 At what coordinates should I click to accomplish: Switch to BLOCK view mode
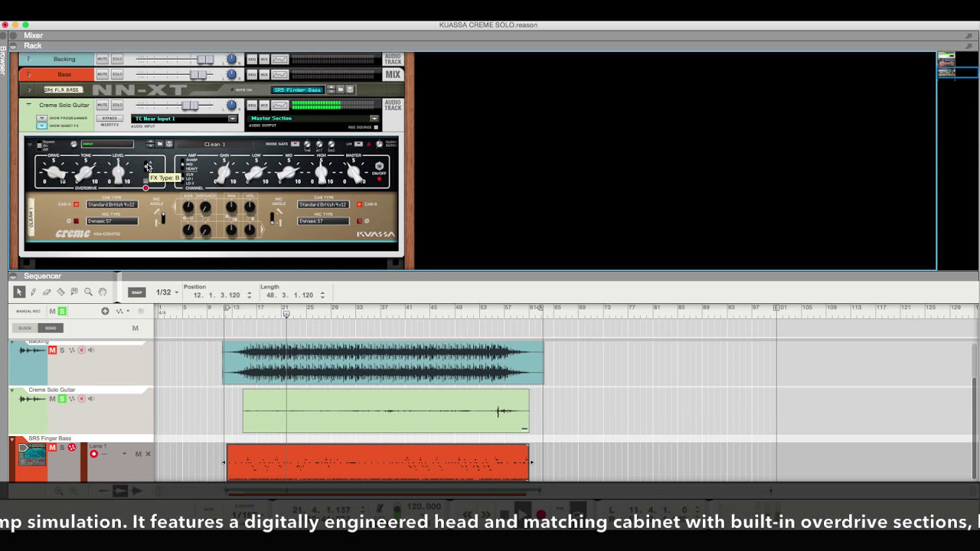25,328
